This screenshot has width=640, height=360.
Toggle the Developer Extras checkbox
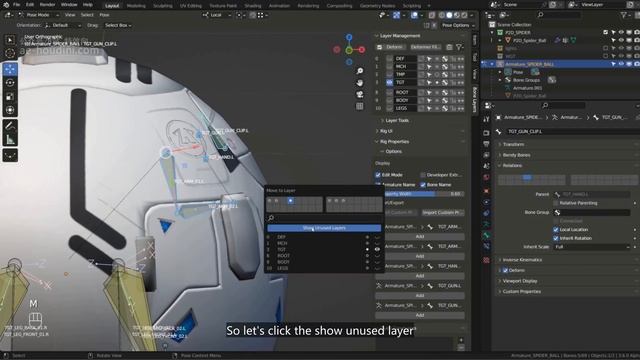click(423, 175)
